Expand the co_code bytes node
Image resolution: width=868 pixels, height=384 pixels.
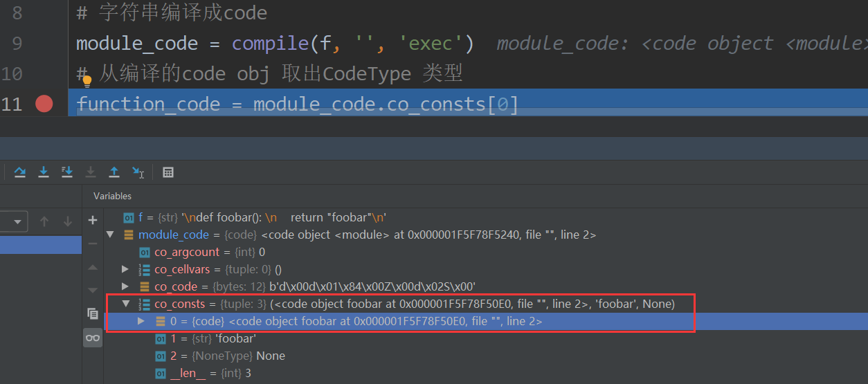(x=125, y=286)
